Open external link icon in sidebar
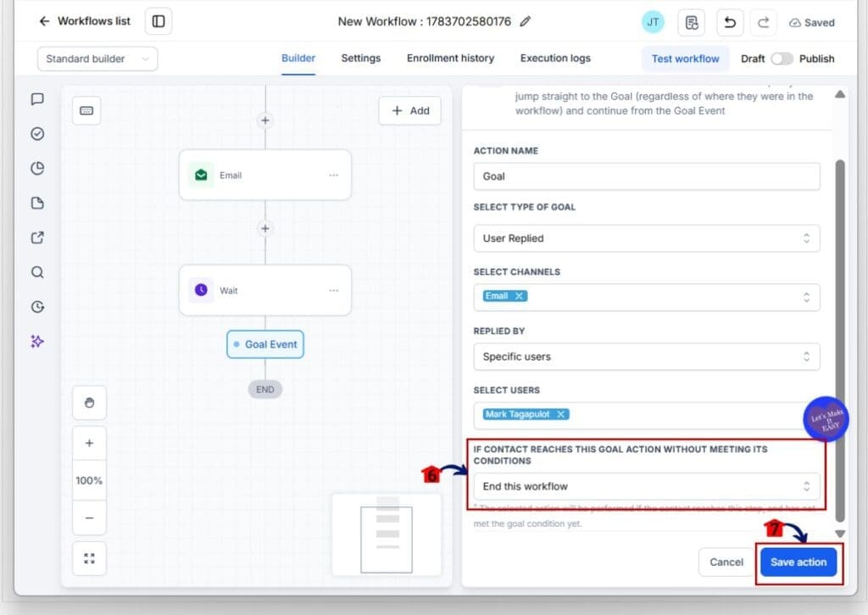The height and width of the screenshot is (615, 868). point(37,238)
